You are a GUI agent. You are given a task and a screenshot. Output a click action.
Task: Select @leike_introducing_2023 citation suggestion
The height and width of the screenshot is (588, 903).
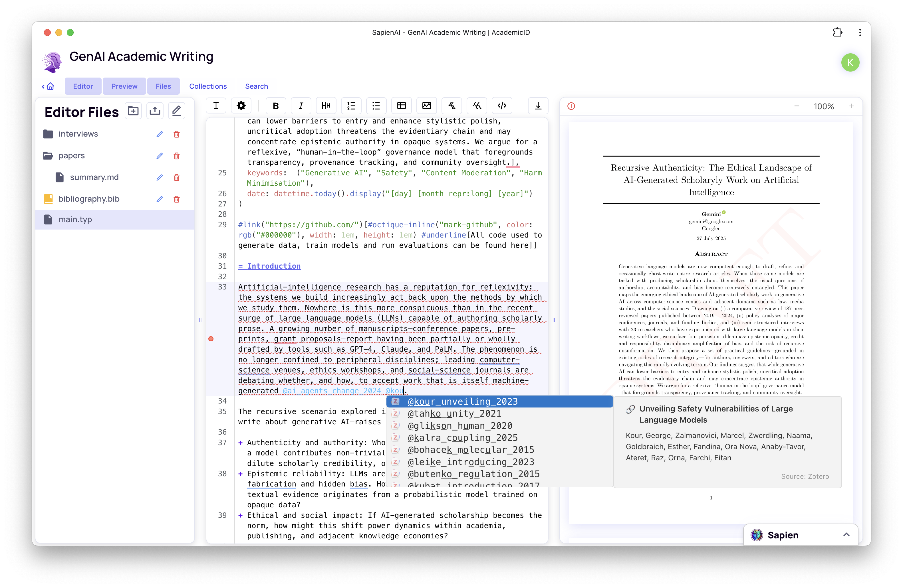500,462
